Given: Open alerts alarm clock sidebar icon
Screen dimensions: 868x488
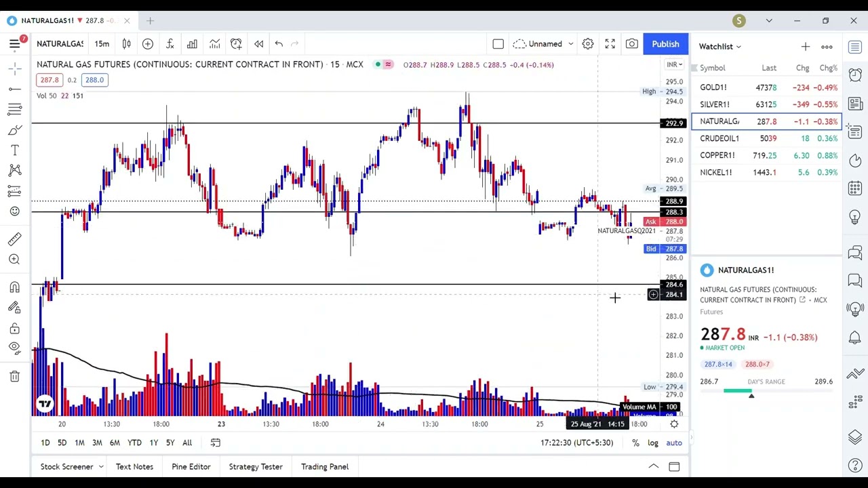Looking at the screenshot, I should [855, 75].
